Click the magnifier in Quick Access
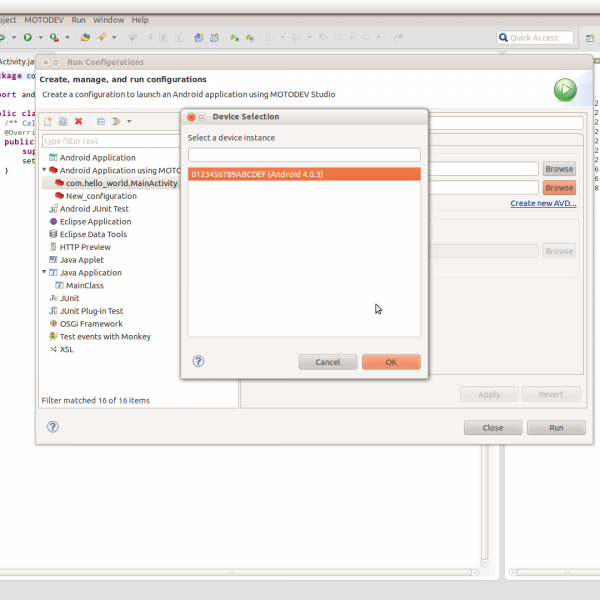The height and width of the screenshot is (600, 600). [x=503, y=38]
